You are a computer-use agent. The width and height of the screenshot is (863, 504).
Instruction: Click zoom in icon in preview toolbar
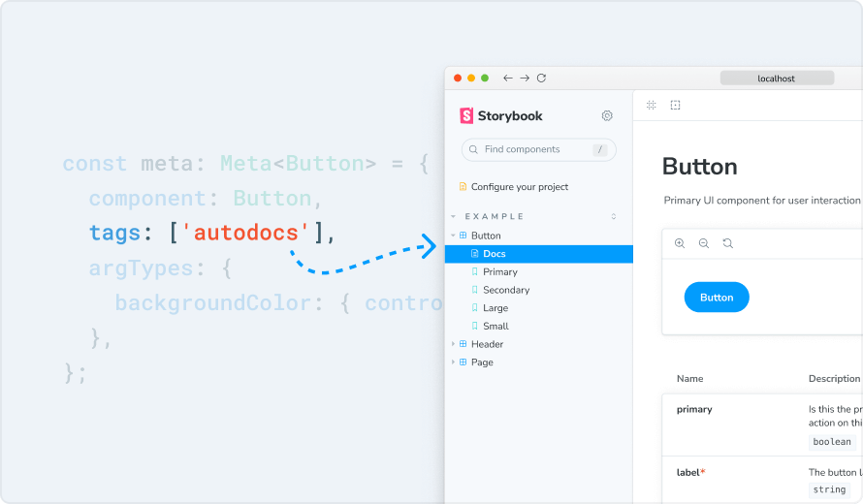[679, 243]
